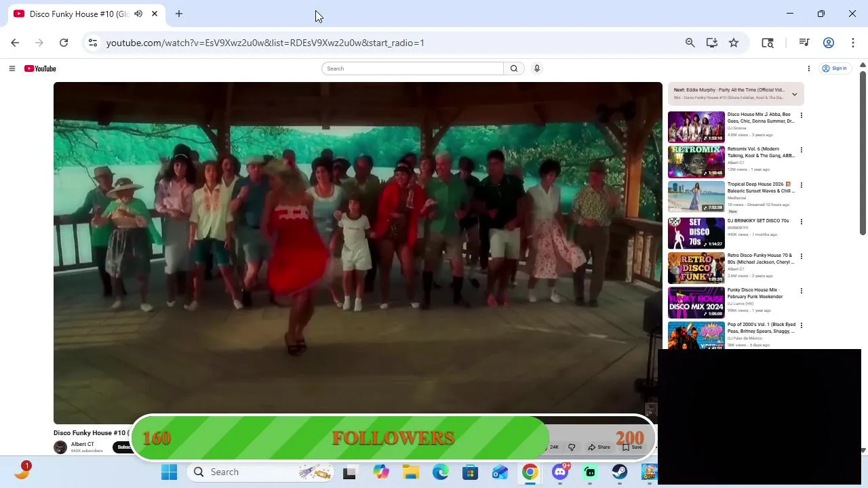
Task: Click the video player to pause playback
Action: pos(358,252)
